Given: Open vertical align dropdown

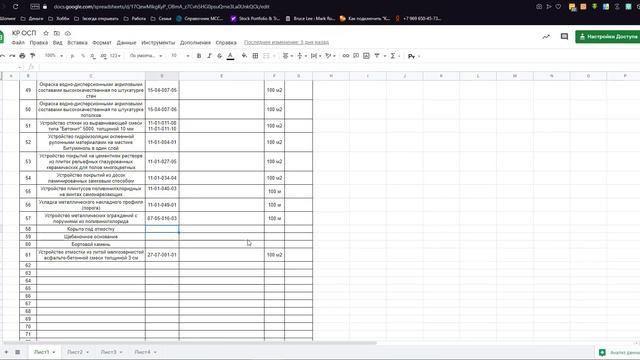Looking at the screenshot, I should pos(302,56).
